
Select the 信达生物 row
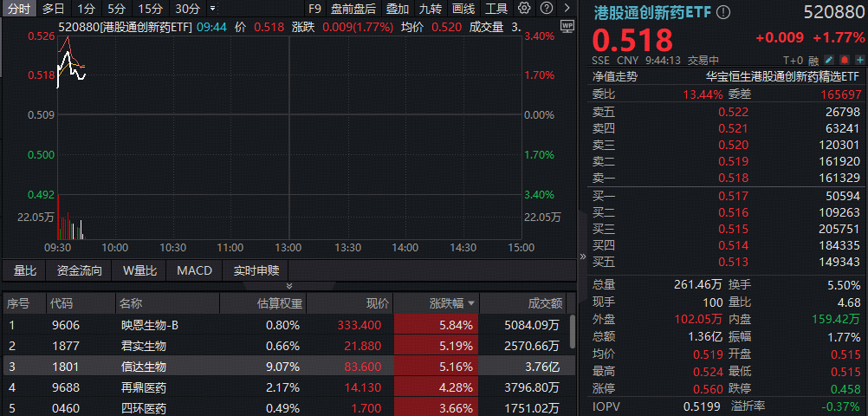pos(285,367)
